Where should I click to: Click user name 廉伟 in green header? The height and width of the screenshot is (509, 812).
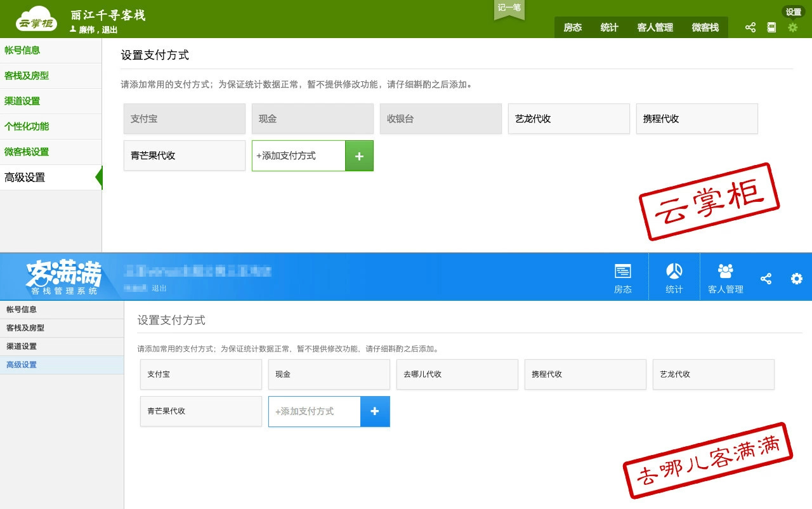[x=87, y=30]
